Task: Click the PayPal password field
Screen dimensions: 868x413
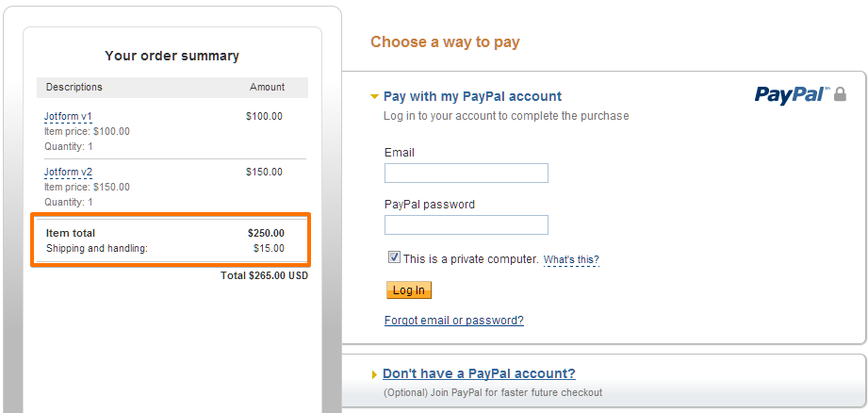Action: click(x=466, y=225)
